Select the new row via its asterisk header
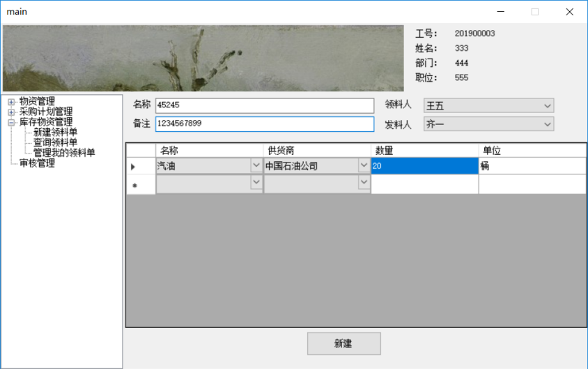 (141, 184)
